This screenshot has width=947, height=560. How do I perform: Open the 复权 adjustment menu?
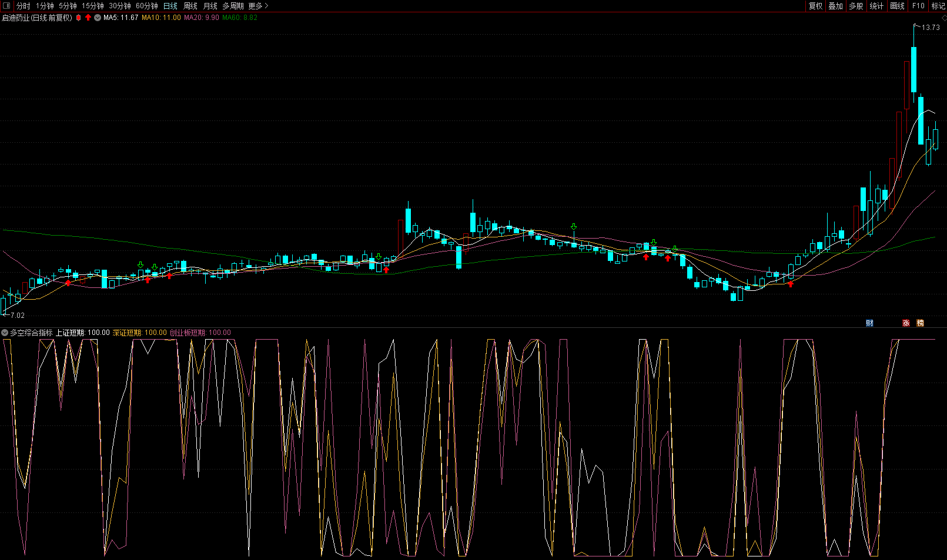[x=816, y=6]
